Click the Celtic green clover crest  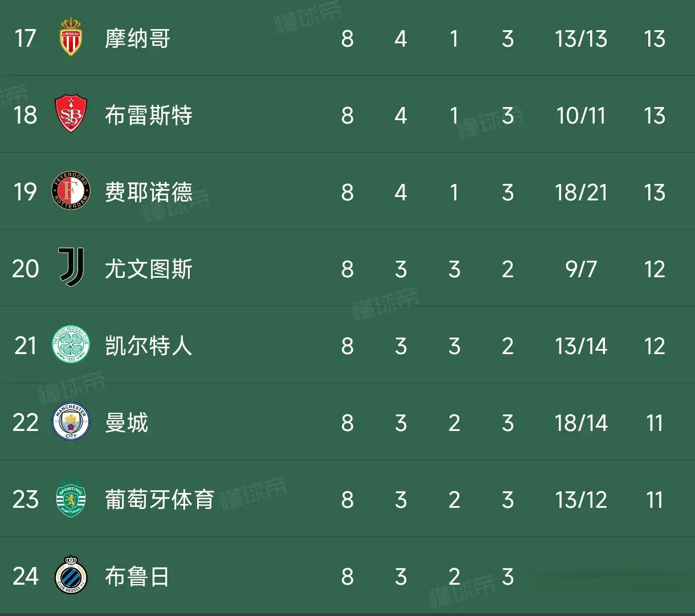tap(71, 344)
